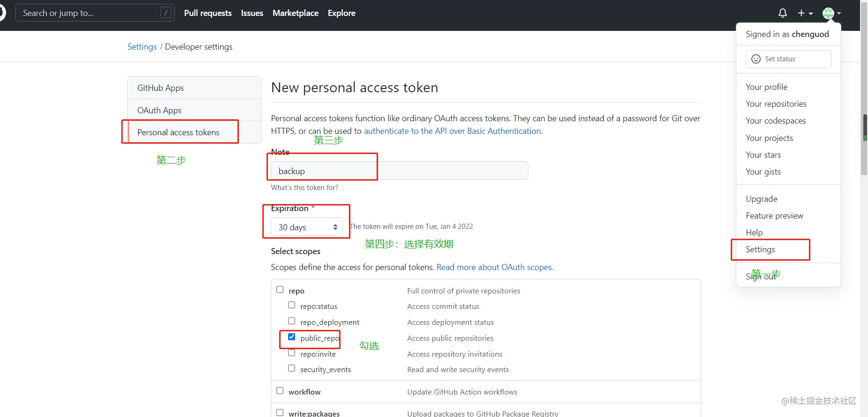Screen dimensions: 868x417
Task: Open Issues in top navigation
Action: click(x=252, y=13)
